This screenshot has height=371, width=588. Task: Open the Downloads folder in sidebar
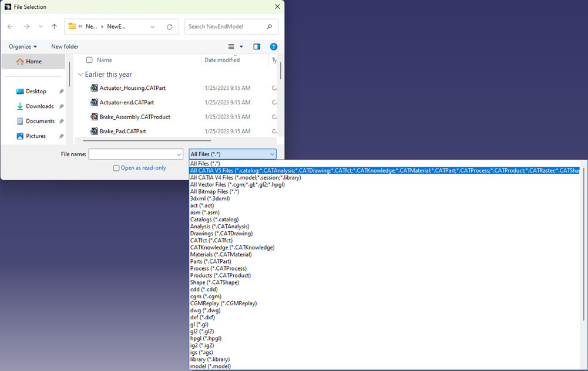click(39, 106)
